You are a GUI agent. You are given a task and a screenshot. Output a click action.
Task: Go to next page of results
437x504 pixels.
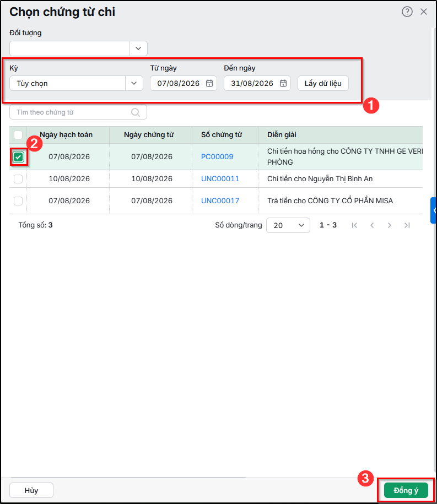(x=390, y=225)
